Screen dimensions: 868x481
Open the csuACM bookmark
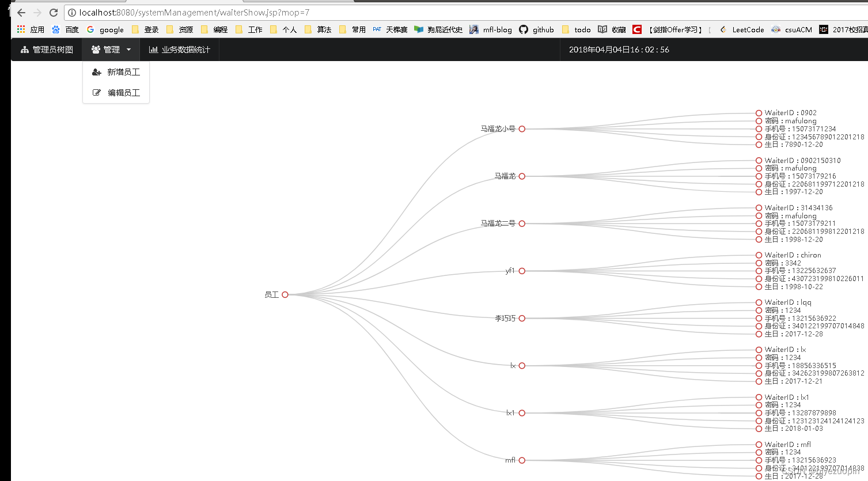(x=792, y=29)
